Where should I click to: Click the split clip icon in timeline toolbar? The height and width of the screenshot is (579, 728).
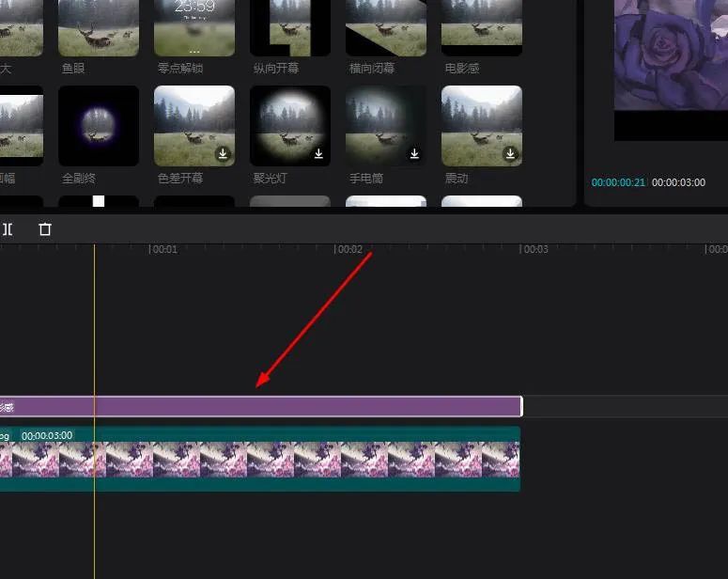point(8,229)
